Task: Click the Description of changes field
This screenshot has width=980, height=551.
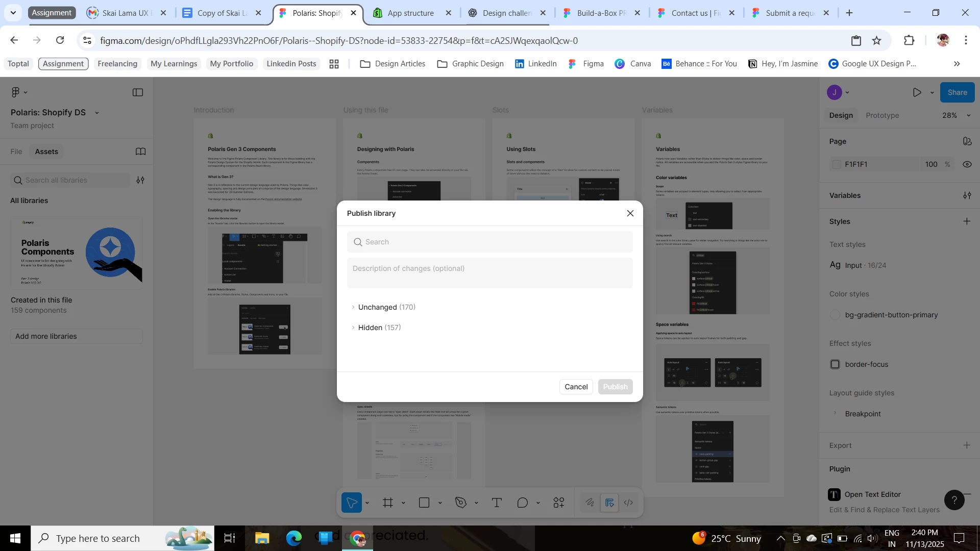Action: coord(489,273)
